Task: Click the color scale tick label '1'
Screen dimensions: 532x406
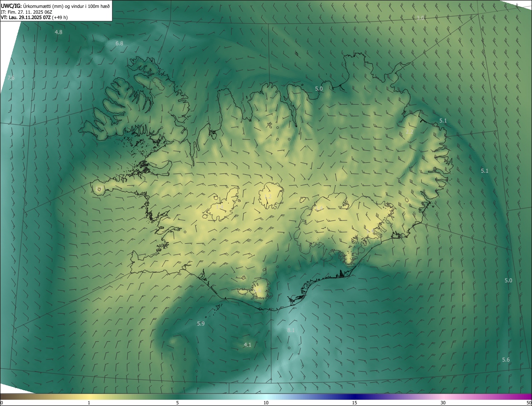Action: [89, 403]
